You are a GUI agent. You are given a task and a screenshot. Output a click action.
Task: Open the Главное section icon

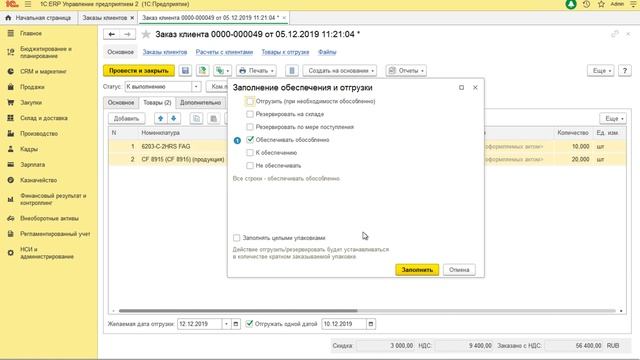click(11, 33)
